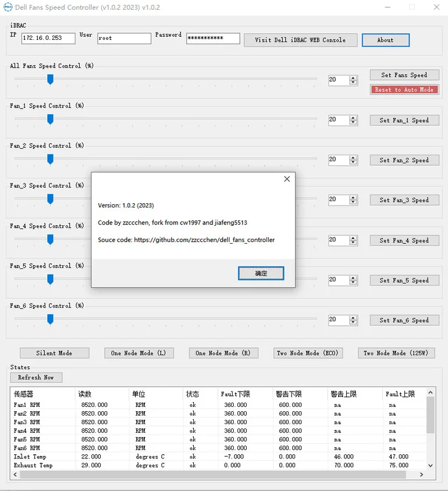Select the Fan1 RPM row in sensor table
Viewport: 448px width, 491px height.
[218, 404]
